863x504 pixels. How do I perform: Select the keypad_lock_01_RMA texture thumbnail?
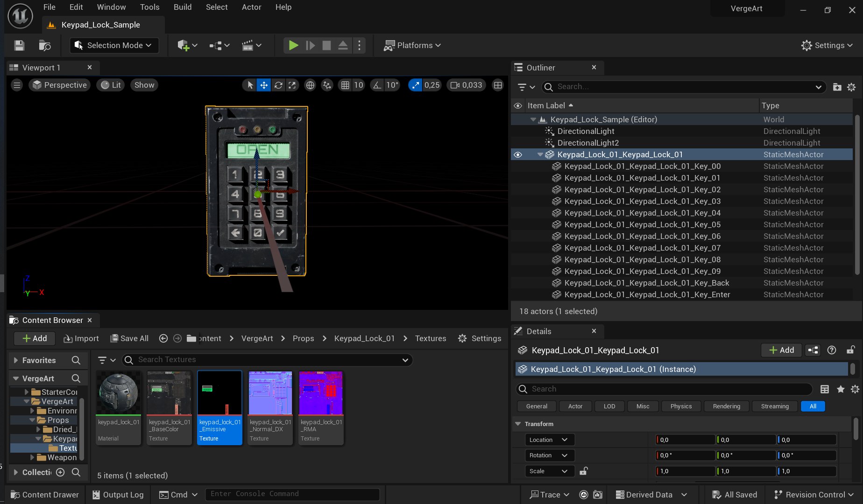[x=321, y=394]
